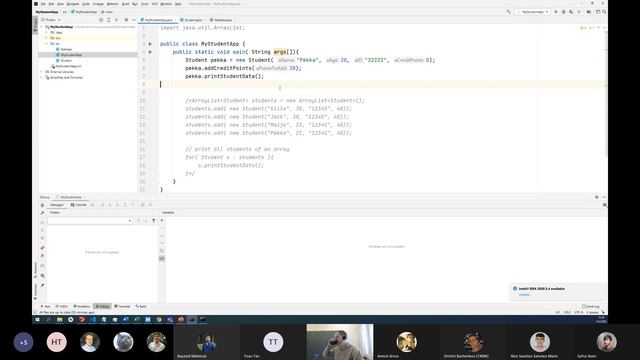Viewport: 640px width, 360px height.
Task: Open the VCS menu
Action: (x=154, y=4)
